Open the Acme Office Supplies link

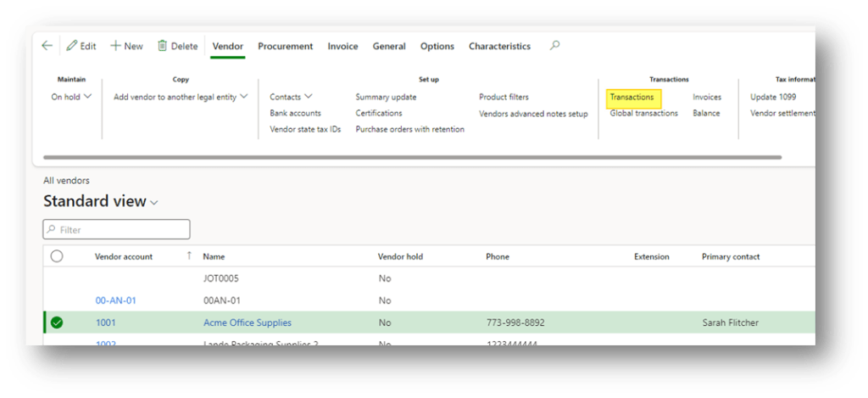247,322
